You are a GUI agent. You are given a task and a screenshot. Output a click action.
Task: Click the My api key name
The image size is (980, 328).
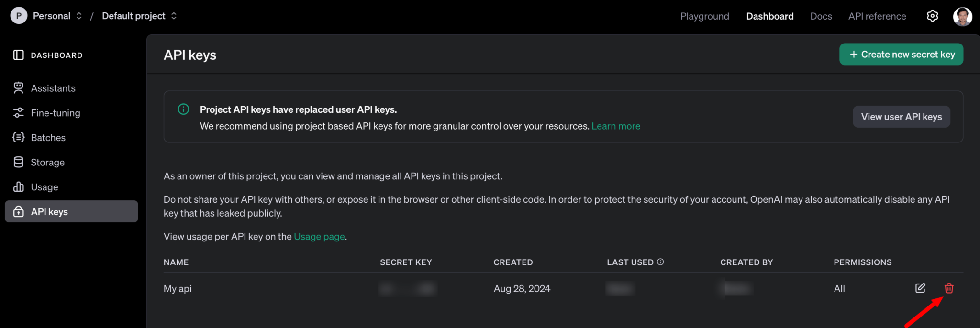point(178,289)
